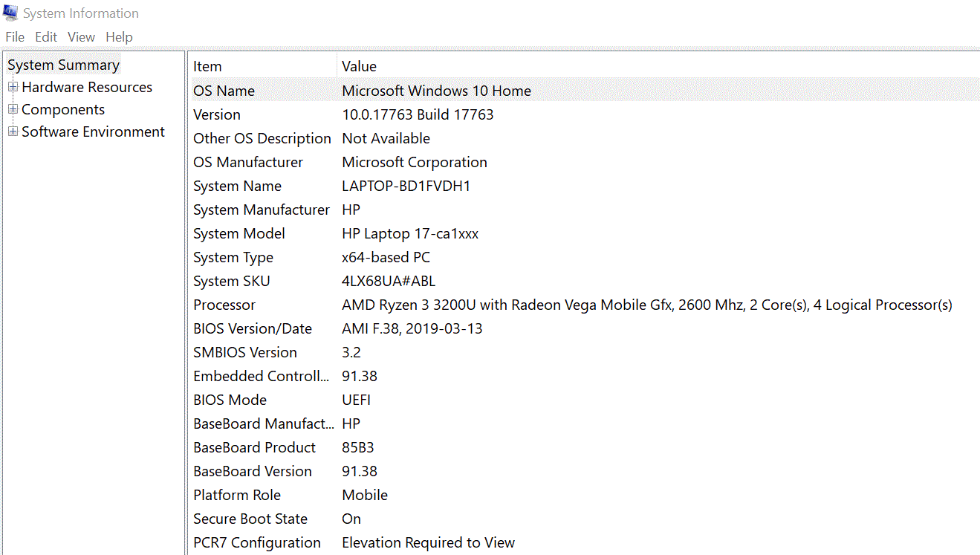
Task: Open the Help menu
Action: point(119,37)
